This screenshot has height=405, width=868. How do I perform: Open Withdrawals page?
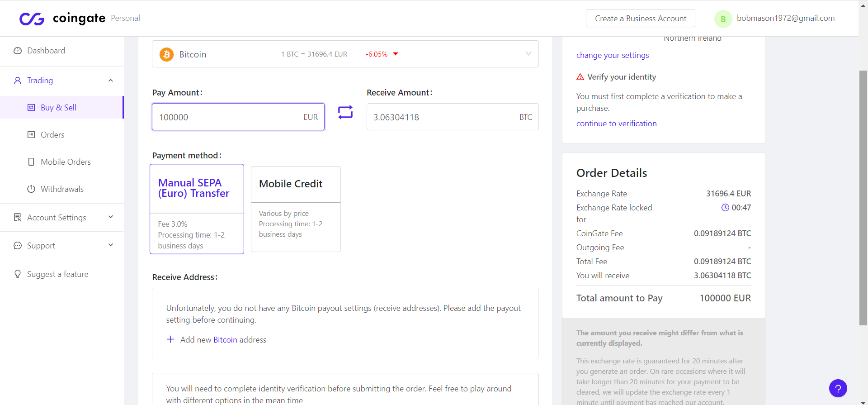(62, 189)
